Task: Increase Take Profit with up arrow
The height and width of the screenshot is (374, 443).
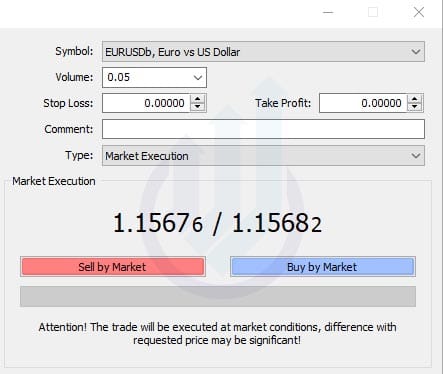Action: [x=415, y=99]
